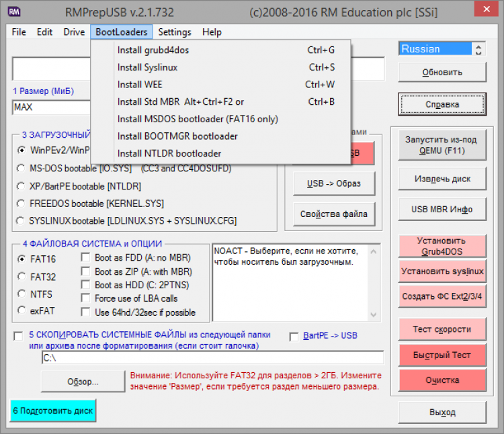Enable Boot as ZIP (A: with MBR)
Image resolution: width=504 pixels, height=434 pixels.
click(x=85, y=271)
